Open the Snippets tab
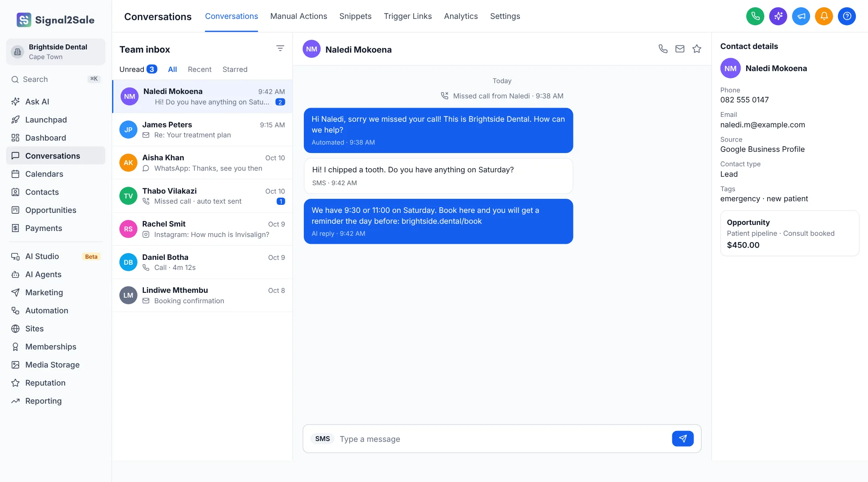868x482 pixels. [355, 16]
